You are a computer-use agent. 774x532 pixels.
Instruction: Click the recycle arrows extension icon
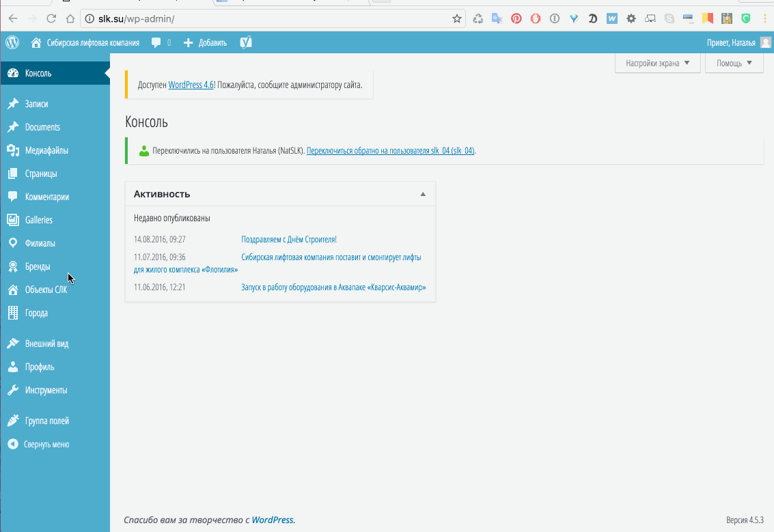coord(478,18)
